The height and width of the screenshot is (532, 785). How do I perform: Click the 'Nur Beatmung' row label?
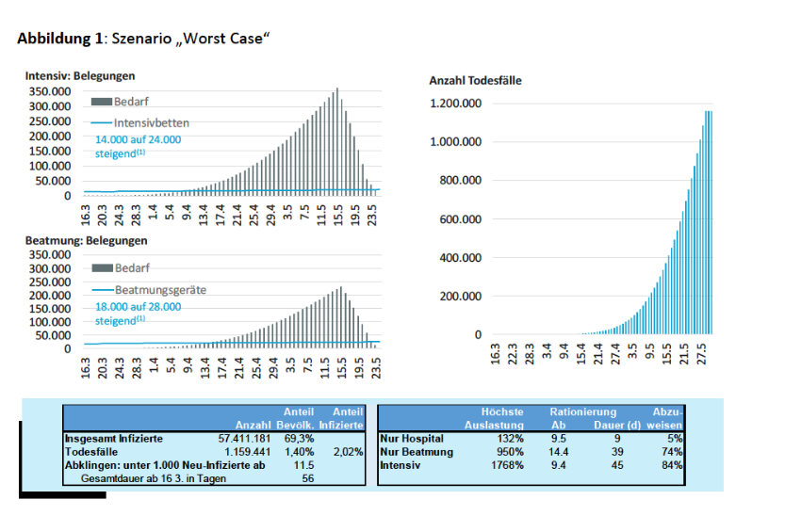[x=416, y=452]
